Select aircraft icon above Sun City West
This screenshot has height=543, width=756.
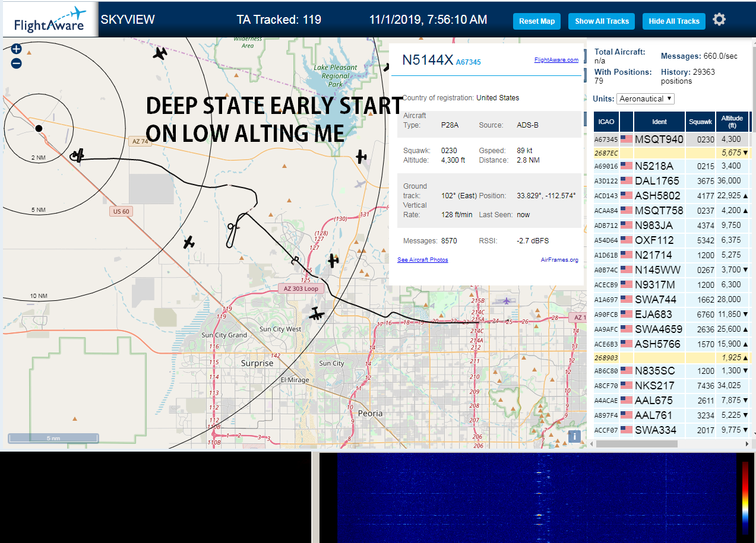317,314
